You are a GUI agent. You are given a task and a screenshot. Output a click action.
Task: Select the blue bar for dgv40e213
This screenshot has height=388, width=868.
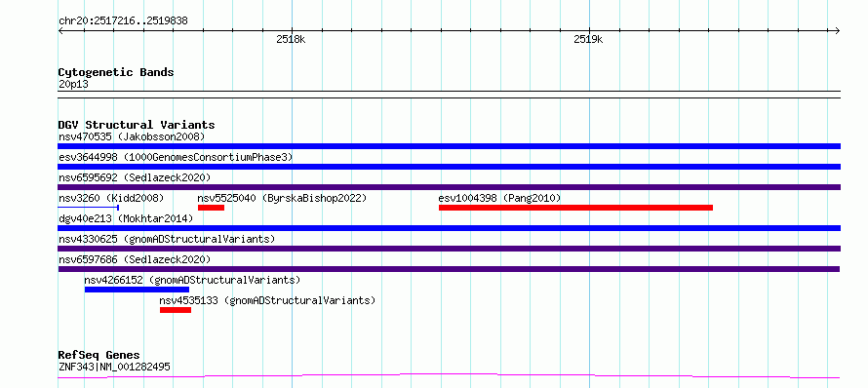point(449,228)
